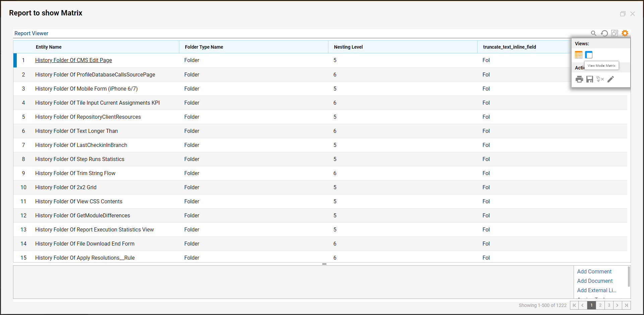This screenshot has height=315, width=644.
Task: Click the actions list scrollbar in bottom panel
Action: point(629,276)
